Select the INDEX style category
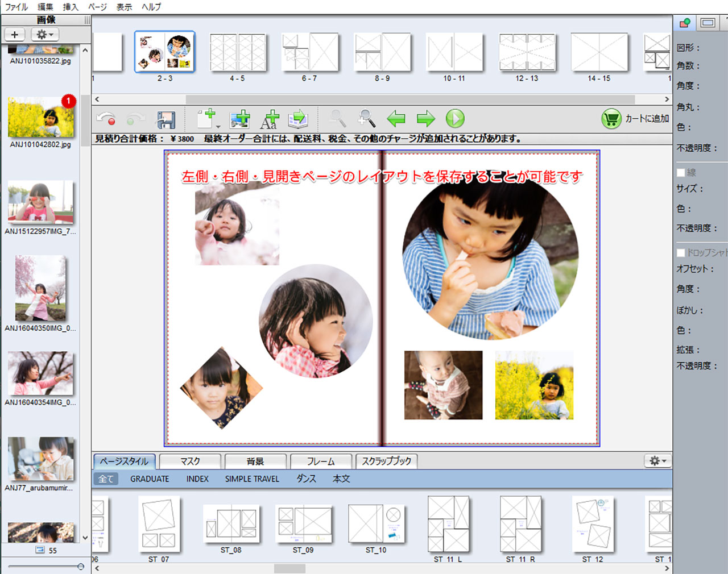Image resolution: width=728 pixels, height=574 pixels. pos(197,479)
